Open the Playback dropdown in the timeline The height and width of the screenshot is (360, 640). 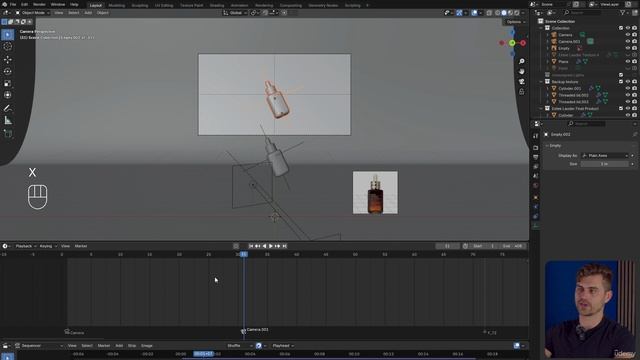coord(26,246)
